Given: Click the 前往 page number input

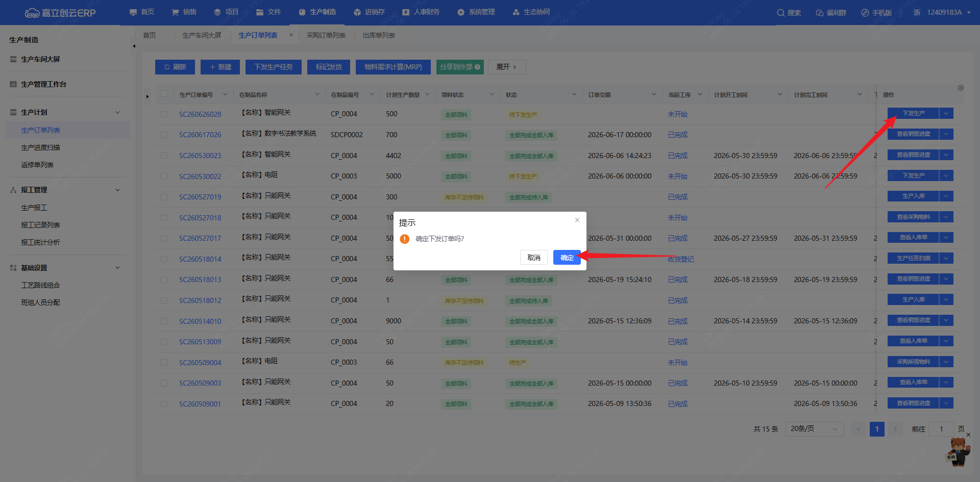Looking at the screenshot, I should 941,429.
